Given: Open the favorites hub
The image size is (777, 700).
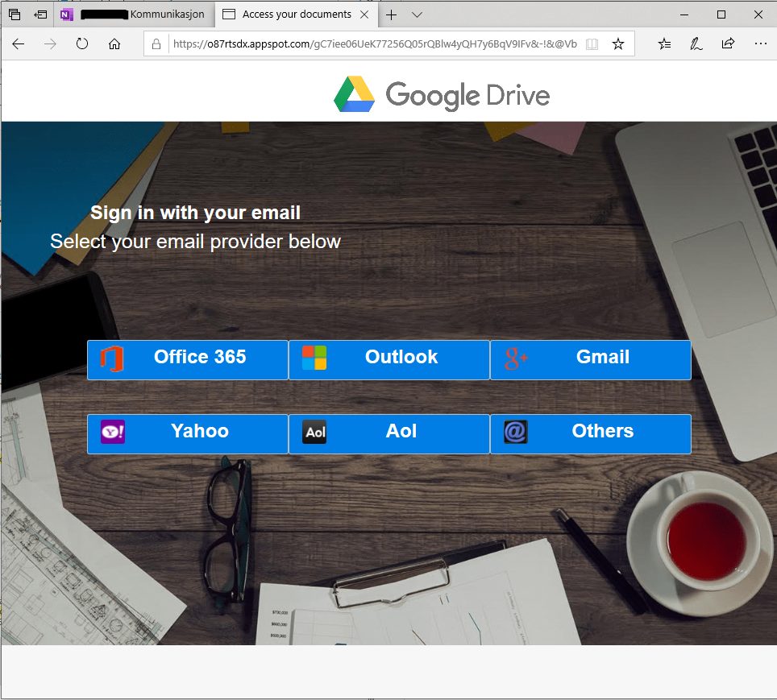Looking at the screenshot, I should [664, 44].
